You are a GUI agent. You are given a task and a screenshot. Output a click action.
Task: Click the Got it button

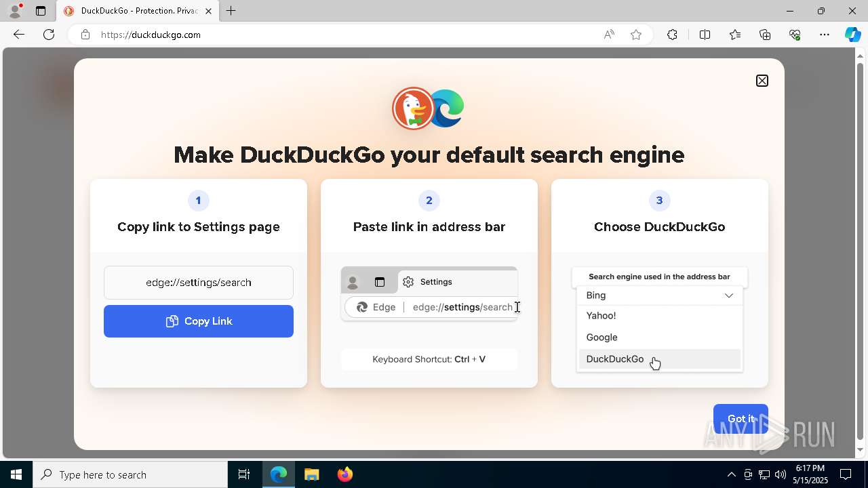tap(741, 419)
